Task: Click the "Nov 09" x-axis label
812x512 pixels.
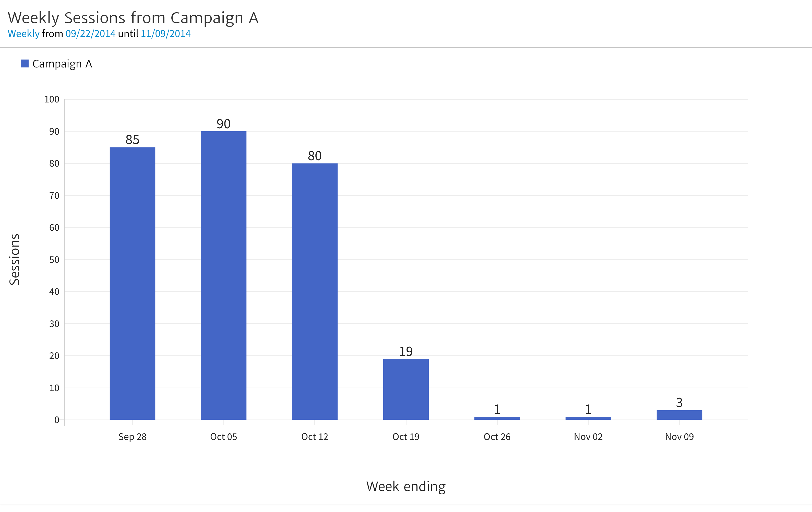Action: point(679,437)
